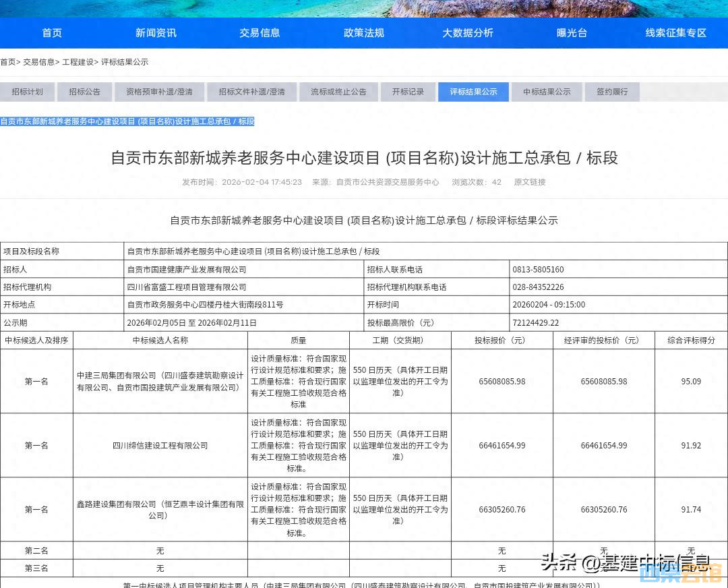This screenshot has width=728, height=588.
Task: Click the 首页 breadcrumb link
Action: point(8,62)
